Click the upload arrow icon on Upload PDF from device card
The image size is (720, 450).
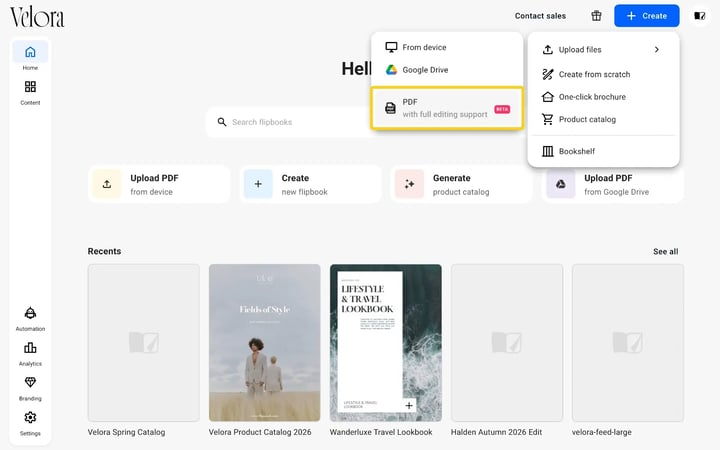[x=107, y=184]
